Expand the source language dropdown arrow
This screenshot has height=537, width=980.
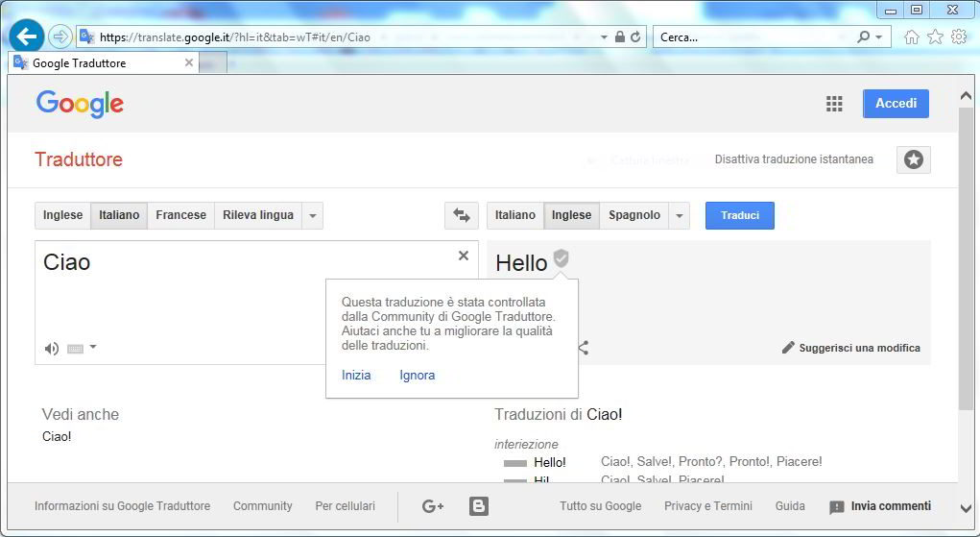point(313,216)
